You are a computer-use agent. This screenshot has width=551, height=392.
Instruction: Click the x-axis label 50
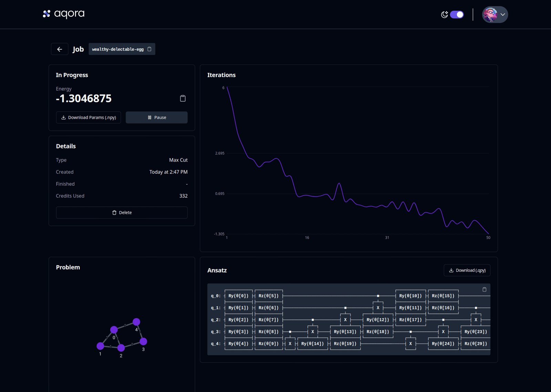488,238
